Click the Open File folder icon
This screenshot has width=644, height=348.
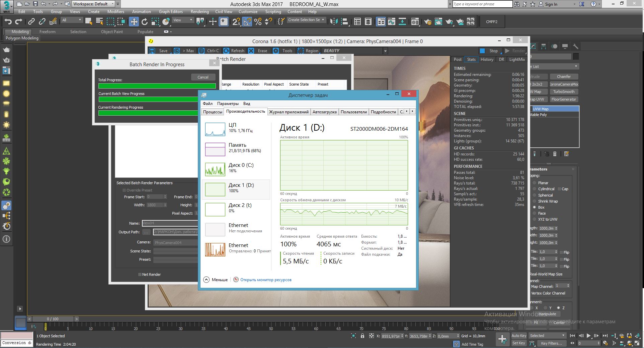[27, 4]
